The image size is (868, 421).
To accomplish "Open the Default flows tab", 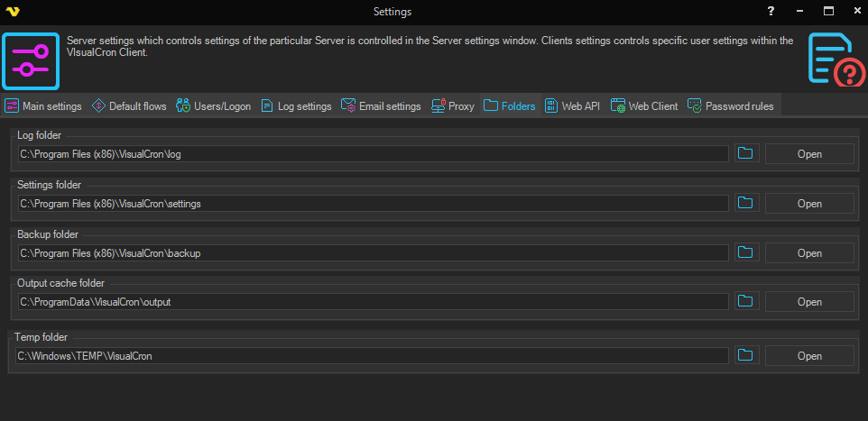I will pyautogui.click(x=129, y=106).
